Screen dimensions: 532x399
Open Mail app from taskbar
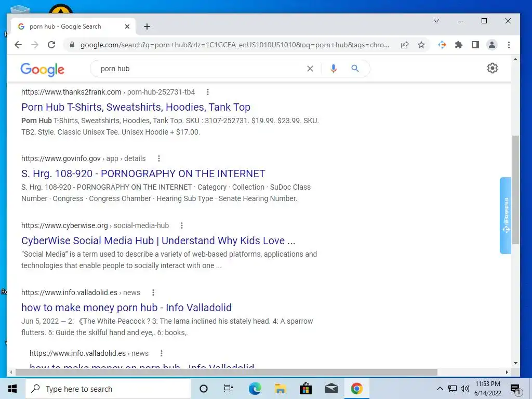pyautogui.click(x=331, y=389)
